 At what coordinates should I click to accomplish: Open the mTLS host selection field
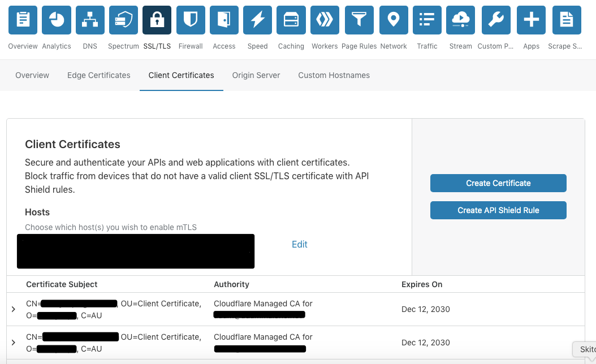click(x=136, y=251)
